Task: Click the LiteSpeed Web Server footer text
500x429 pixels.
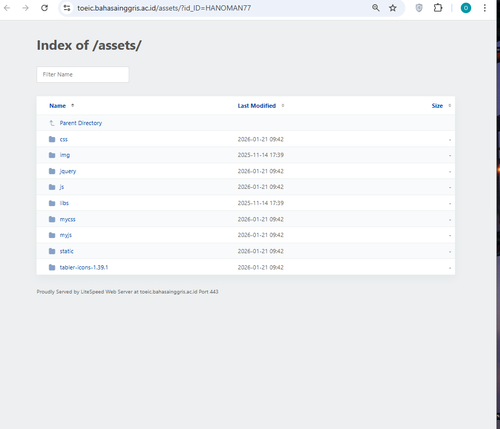Action: tap(127, 292)
